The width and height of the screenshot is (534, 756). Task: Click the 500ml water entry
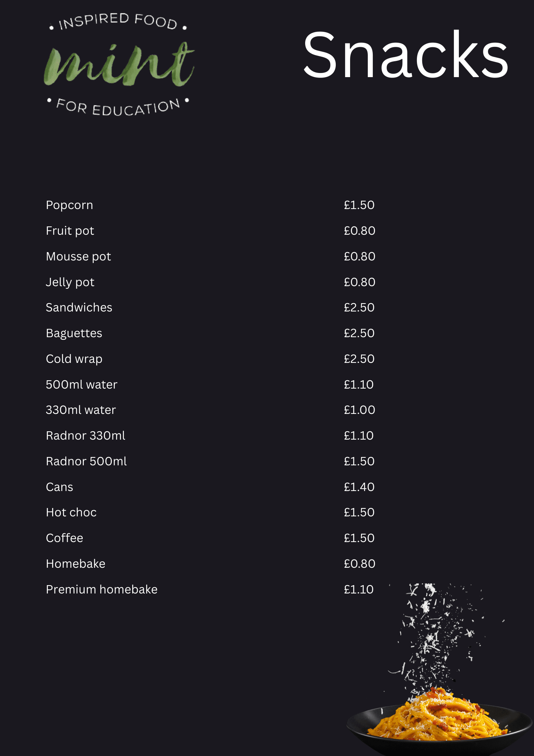(x=82, y=384)
